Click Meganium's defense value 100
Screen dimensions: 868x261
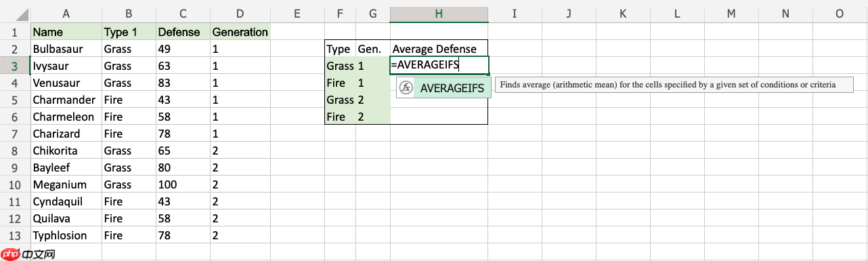183,184
